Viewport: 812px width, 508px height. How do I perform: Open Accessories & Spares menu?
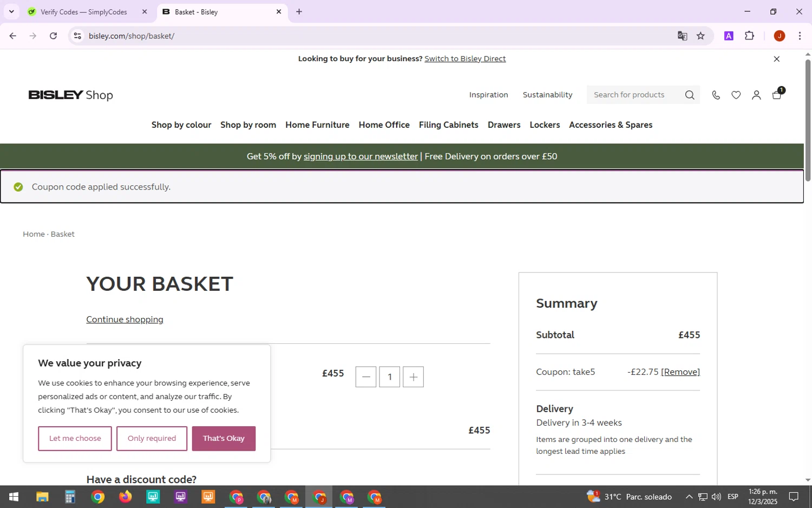click(611, 125)
